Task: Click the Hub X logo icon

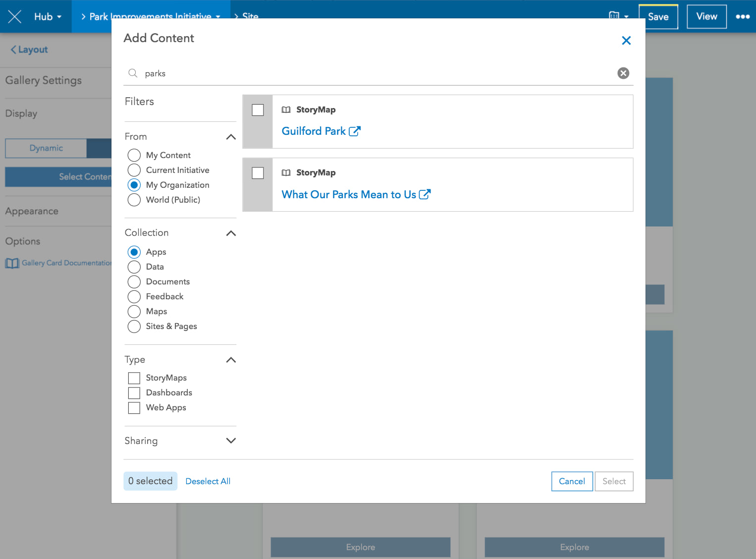Action: pos(15,17)
